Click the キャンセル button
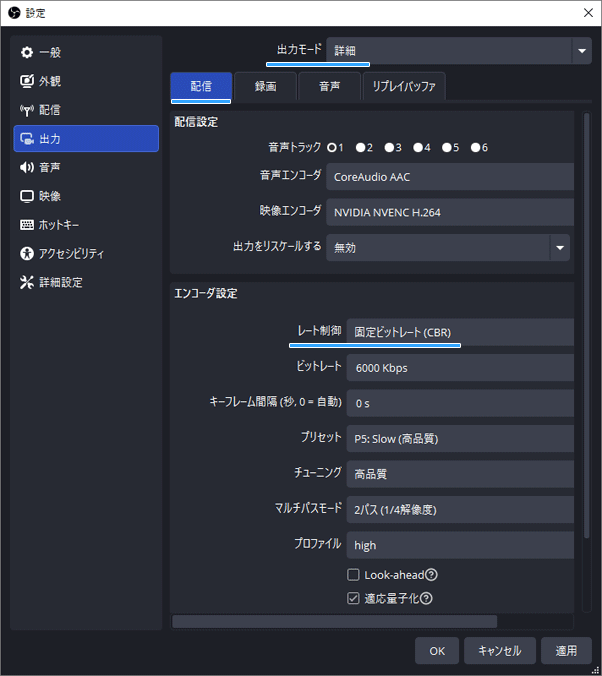The height and width of the screenshot is (676, 602). (500, 651)
